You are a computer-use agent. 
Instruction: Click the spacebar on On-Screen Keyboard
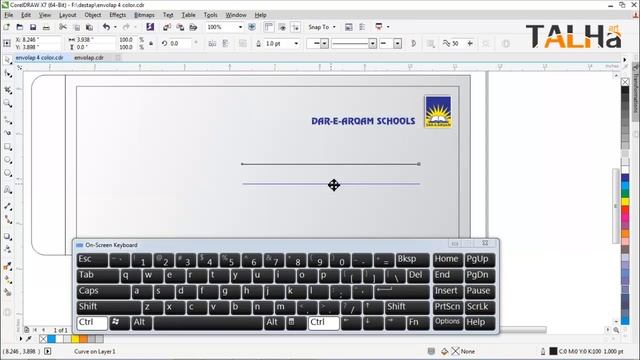coord(208,323)
